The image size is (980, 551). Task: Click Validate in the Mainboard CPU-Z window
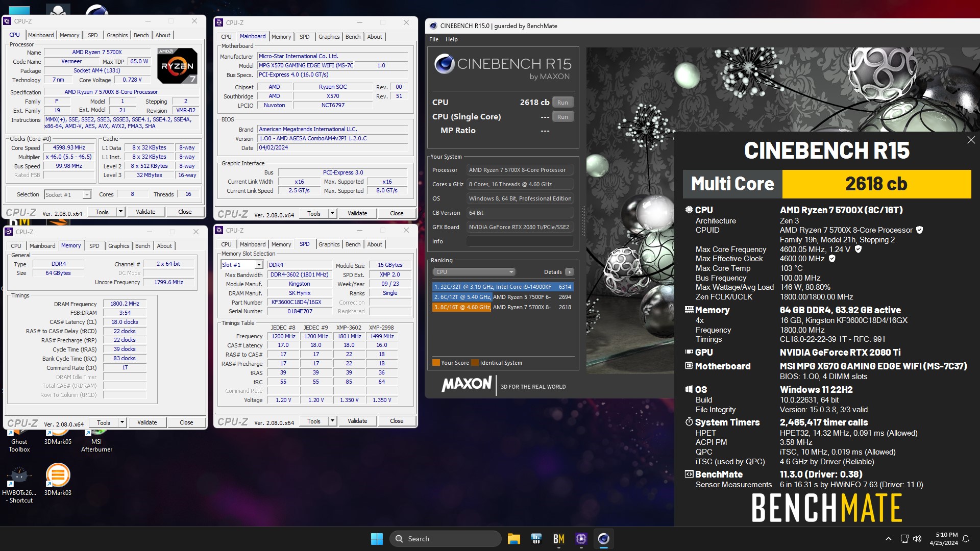357,213
